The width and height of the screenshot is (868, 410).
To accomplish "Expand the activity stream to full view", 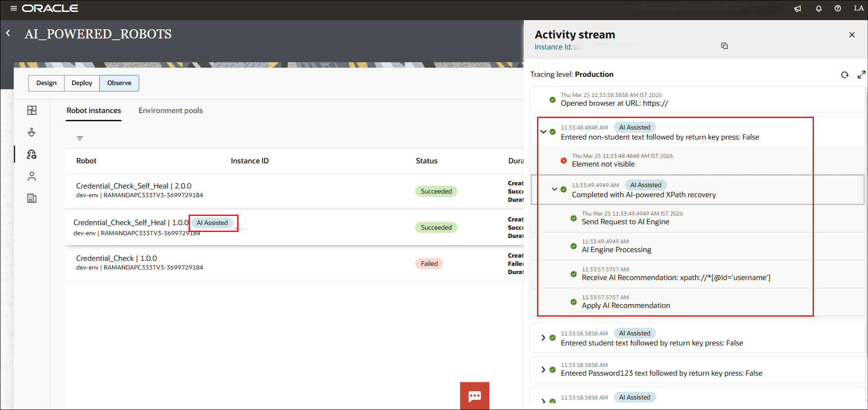I will pos(861,75).
